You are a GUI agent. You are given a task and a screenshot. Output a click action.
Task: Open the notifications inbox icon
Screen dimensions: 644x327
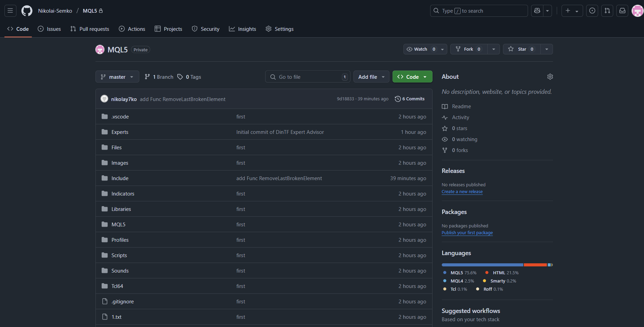[x=622, y=11]
